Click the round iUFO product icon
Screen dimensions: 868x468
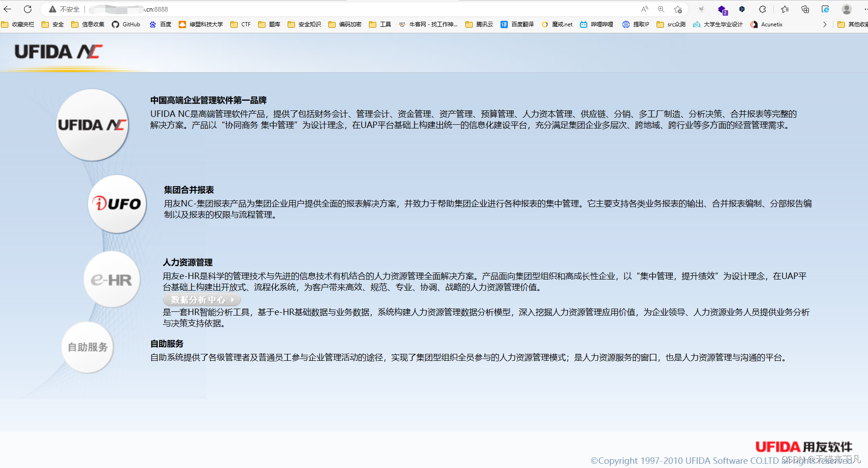(117, 204)
